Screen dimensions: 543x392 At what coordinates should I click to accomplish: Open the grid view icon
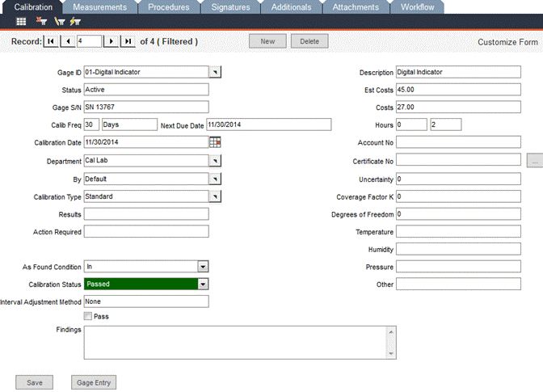[x=21, y=22]
